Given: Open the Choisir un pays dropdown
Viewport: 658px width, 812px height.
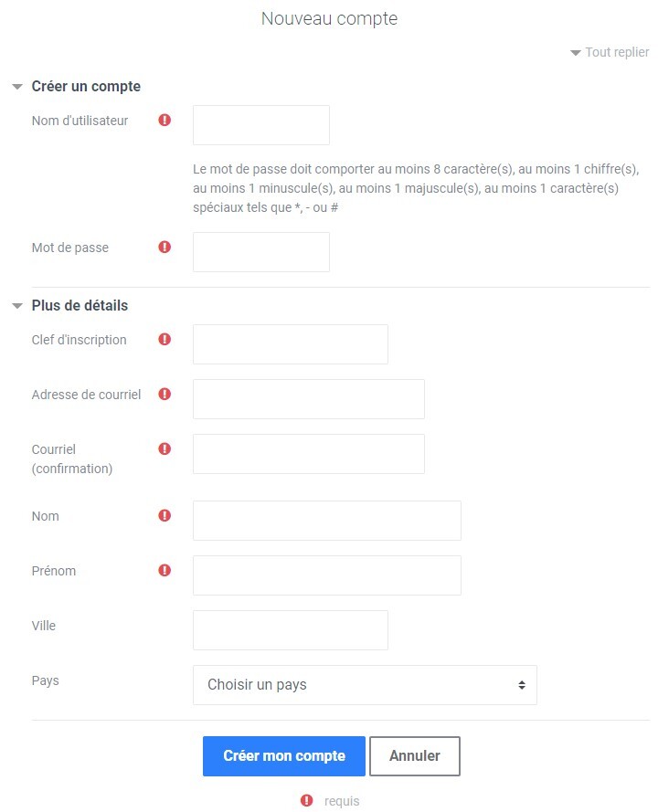Looking at the screenshot, I should click(365, 685).
